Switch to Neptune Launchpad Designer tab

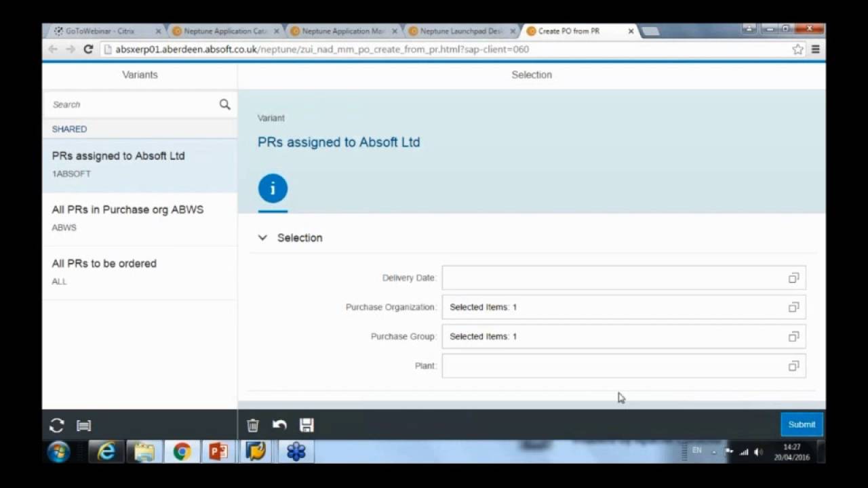tap(460, 31)
